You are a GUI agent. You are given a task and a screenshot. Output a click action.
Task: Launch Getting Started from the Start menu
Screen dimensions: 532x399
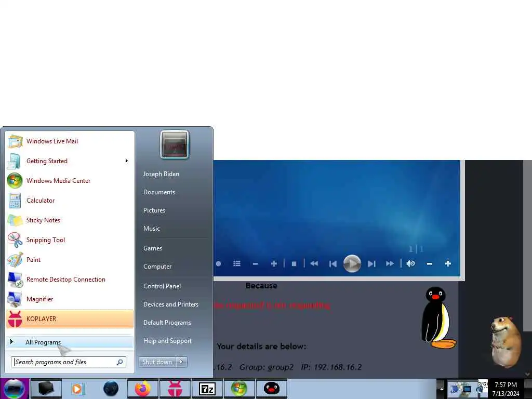tap(70, 161)
